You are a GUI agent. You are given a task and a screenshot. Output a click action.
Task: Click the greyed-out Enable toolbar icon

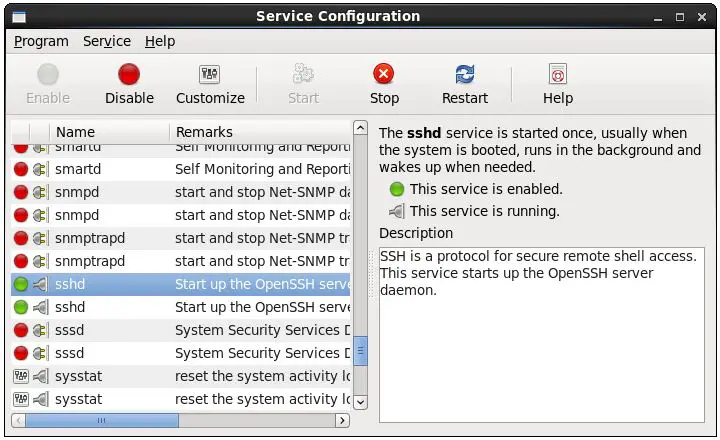point(48,74)
